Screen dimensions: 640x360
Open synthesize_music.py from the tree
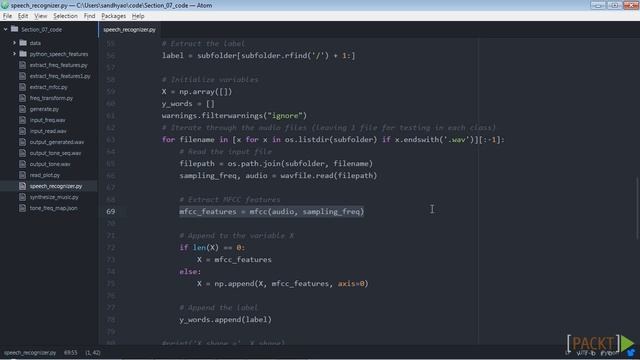tap(54, 197)
